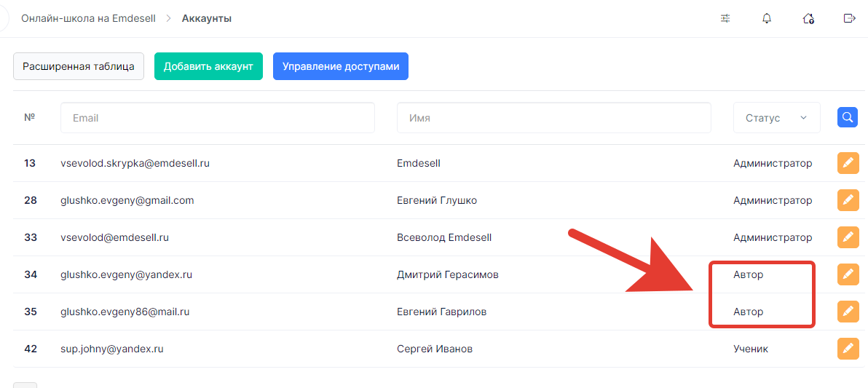The width and height of the screenshot is (868, 388).
Task: Click the Добавить аккаунт button
Action: pyautogui.click(x=208, y=66)
